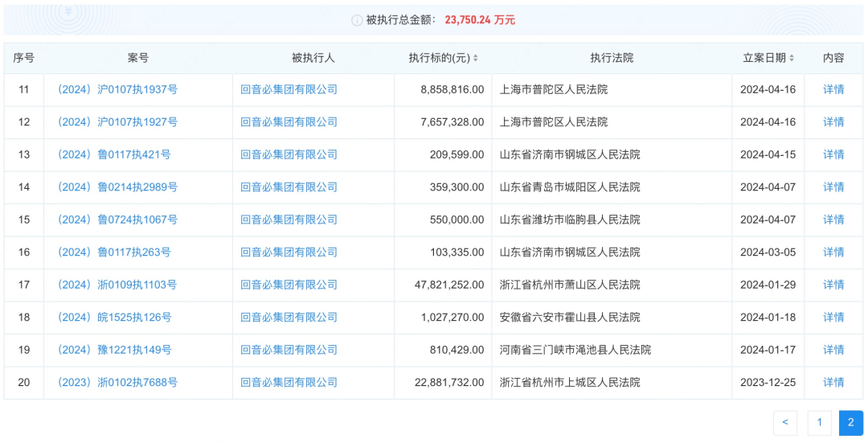Viewport: 868px width, 443px height.
Task: View 详情 for row 20
Action: [x=833, y=382]
